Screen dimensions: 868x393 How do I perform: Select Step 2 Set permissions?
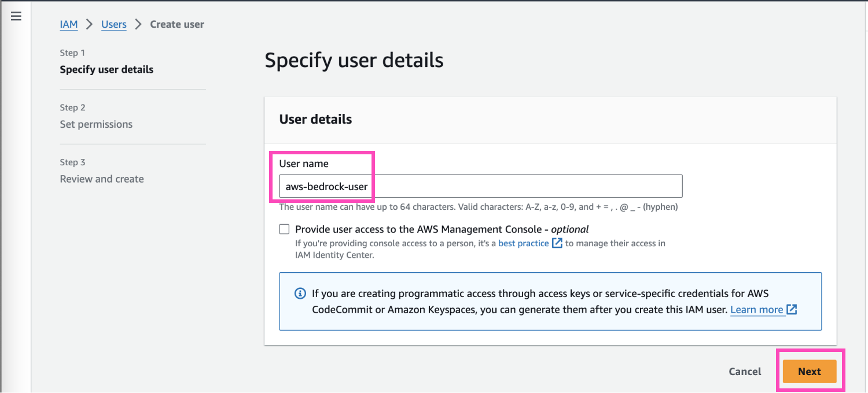click(96, 124)
